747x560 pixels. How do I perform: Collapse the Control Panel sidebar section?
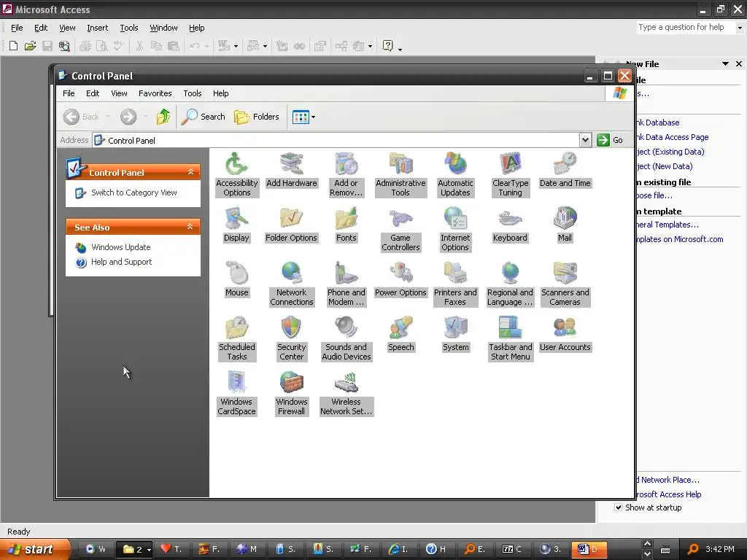pos(190,172)
